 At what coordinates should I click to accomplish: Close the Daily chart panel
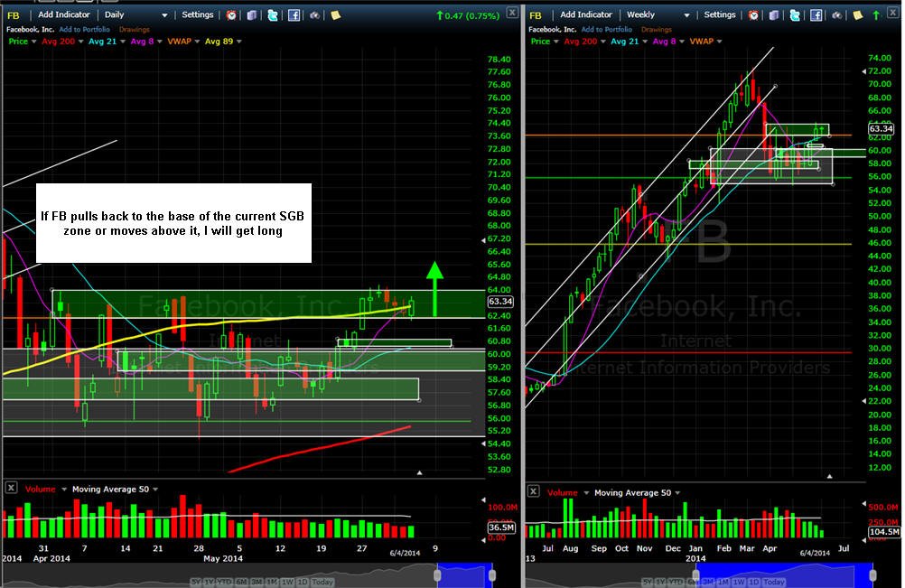pyautogui.click(x=512, y=12)
